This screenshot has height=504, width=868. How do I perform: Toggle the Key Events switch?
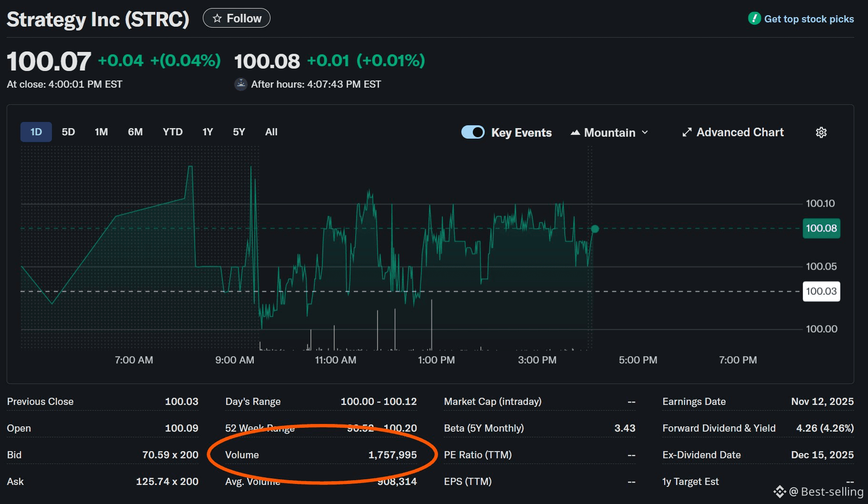pyautogui.click(x=473, y=132)
